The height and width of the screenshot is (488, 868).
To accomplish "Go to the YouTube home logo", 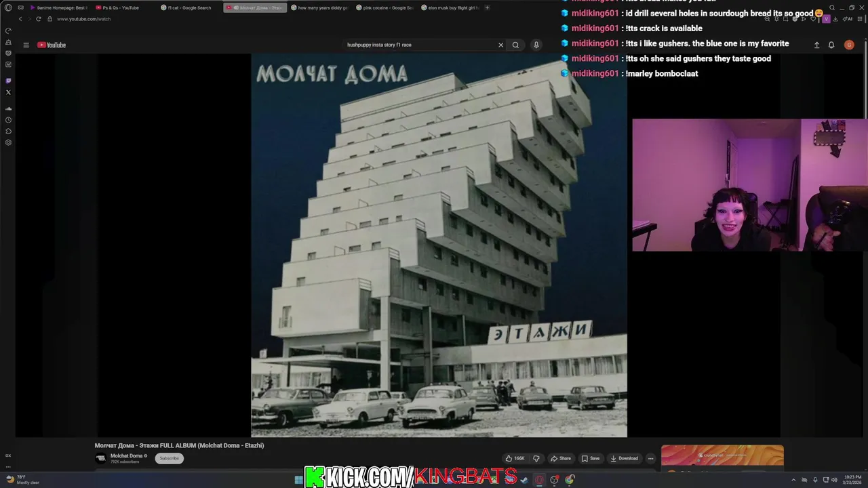I will (x=52, y=45).
